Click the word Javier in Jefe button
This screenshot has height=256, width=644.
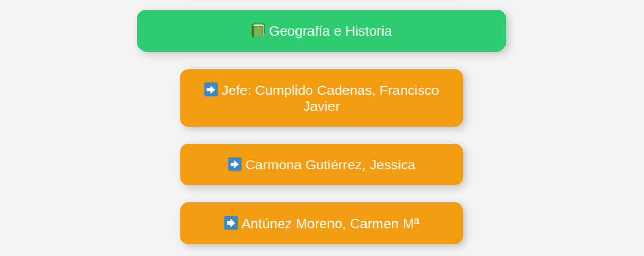[321, 106]
